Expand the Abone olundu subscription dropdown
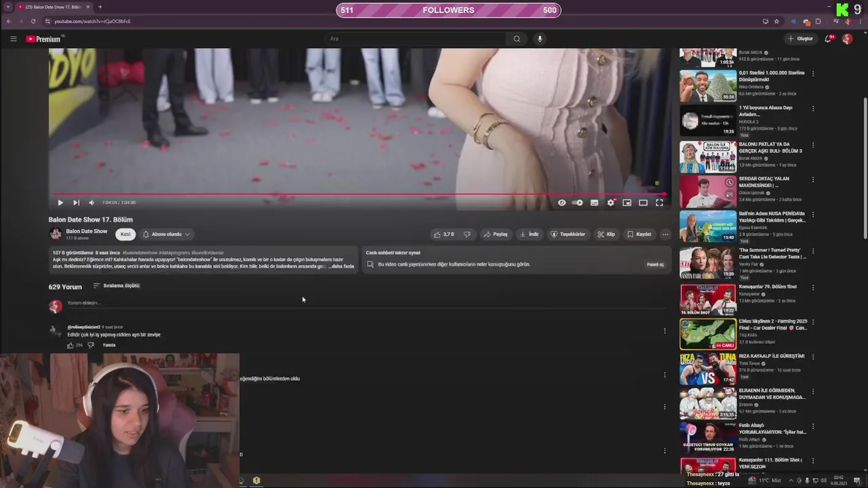868x488 pixels. point(166,234)
